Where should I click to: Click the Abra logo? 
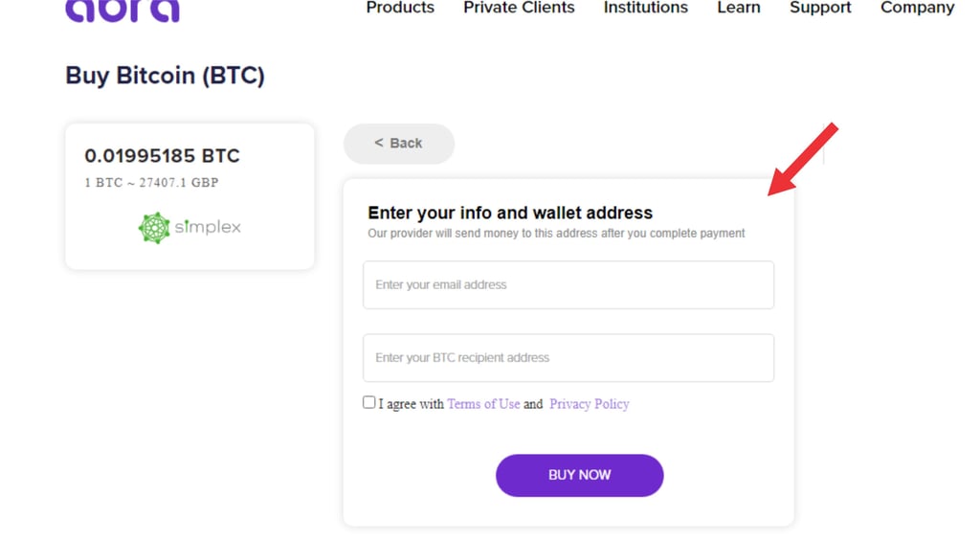click(x=122, y=10)
